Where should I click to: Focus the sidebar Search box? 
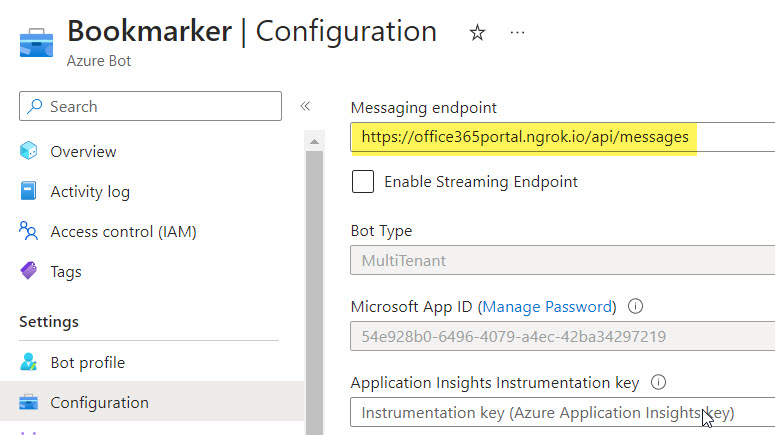[x=150, y=106]
